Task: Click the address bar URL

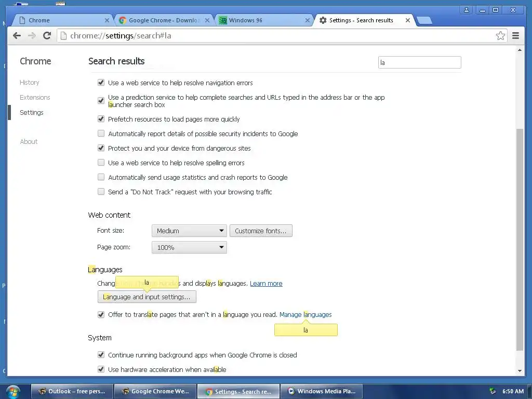Action: 121,36
